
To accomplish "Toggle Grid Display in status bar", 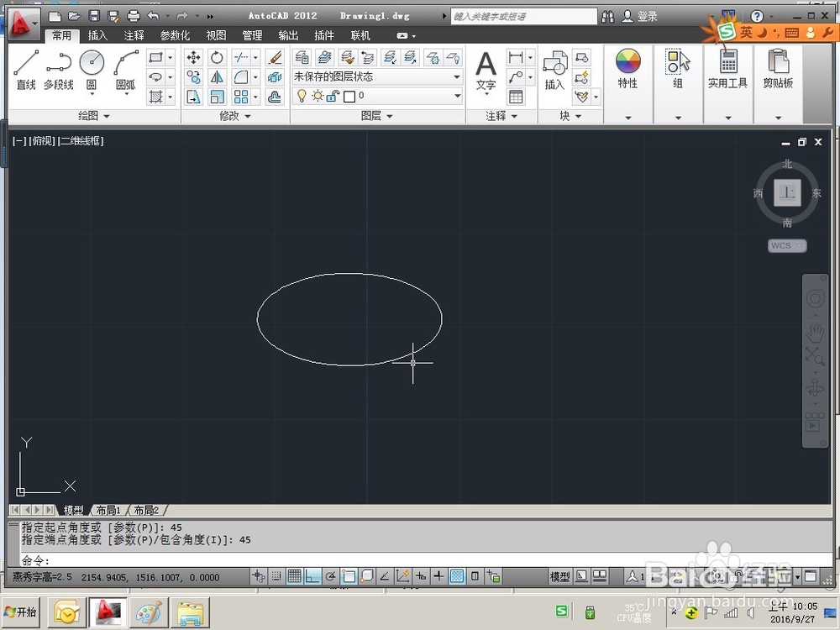I will 294,576.
